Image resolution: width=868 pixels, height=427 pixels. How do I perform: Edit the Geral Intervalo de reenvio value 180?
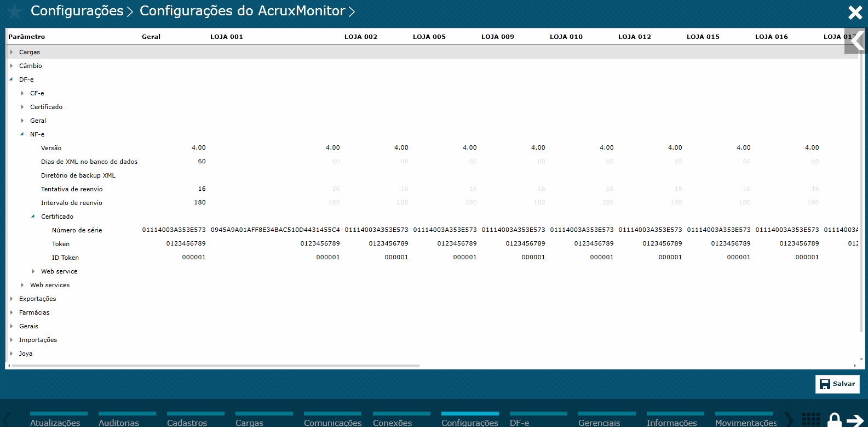coord(200,202)
